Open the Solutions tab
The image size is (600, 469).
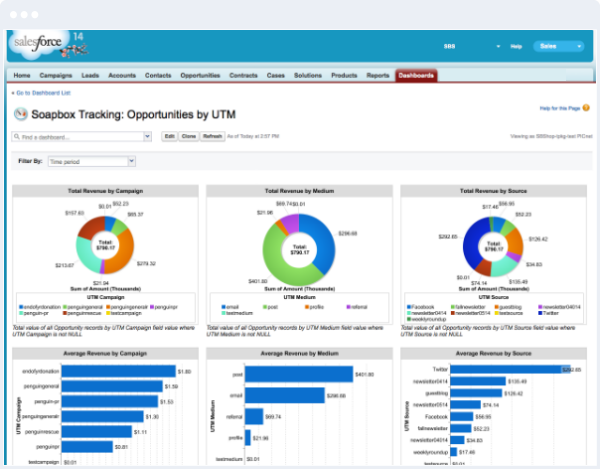tap(308, 75)
